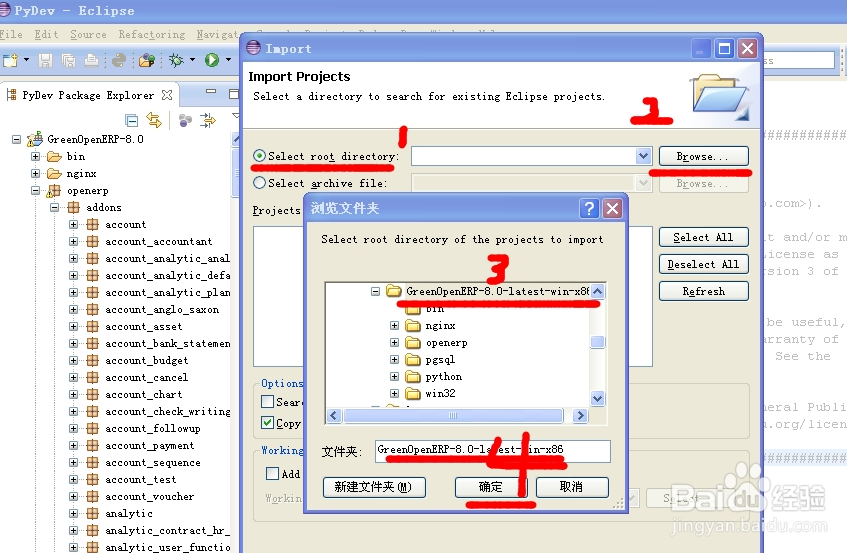Click the Print toolbar icon

pyautogui.click(x=92, y=60)
